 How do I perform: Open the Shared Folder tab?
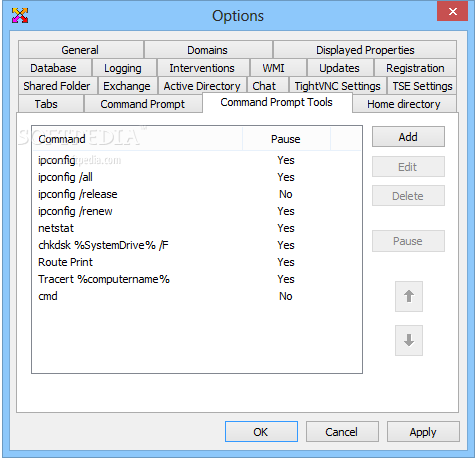[58, 86]
